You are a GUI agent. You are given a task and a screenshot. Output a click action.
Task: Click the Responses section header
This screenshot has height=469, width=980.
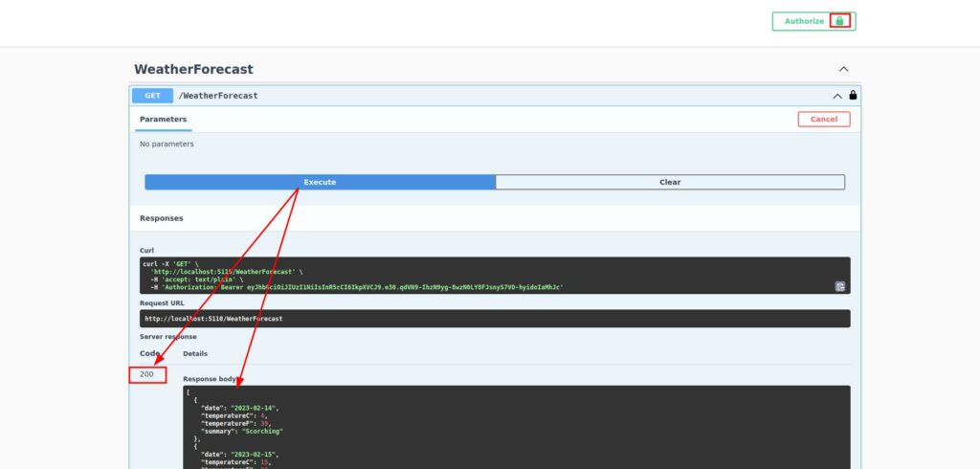(x=161, y=218)
